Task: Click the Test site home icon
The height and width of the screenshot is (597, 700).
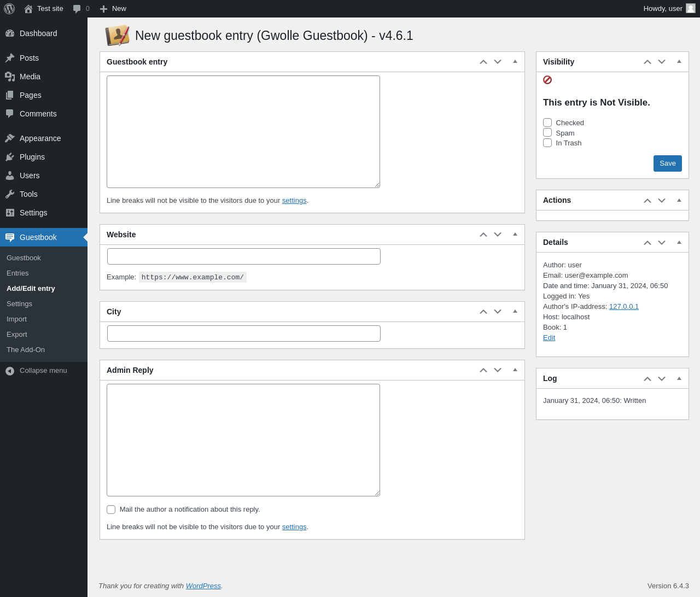Action: 28,9
